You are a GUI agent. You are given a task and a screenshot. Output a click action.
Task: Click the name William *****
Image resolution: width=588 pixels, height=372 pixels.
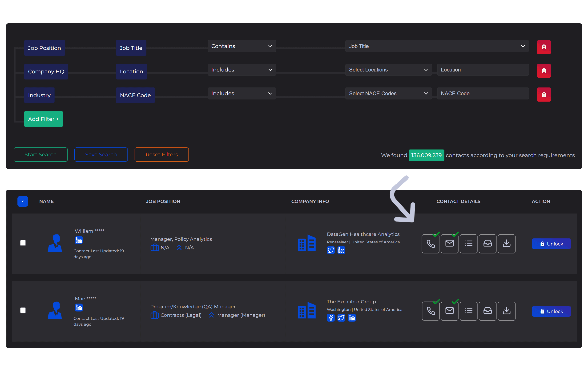point(89,231)
